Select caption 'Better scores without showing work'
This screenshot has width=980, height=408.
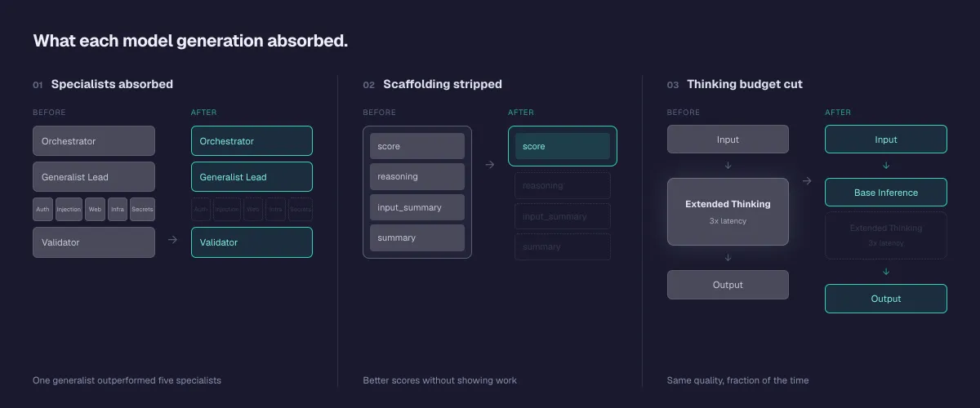[439, 380]
